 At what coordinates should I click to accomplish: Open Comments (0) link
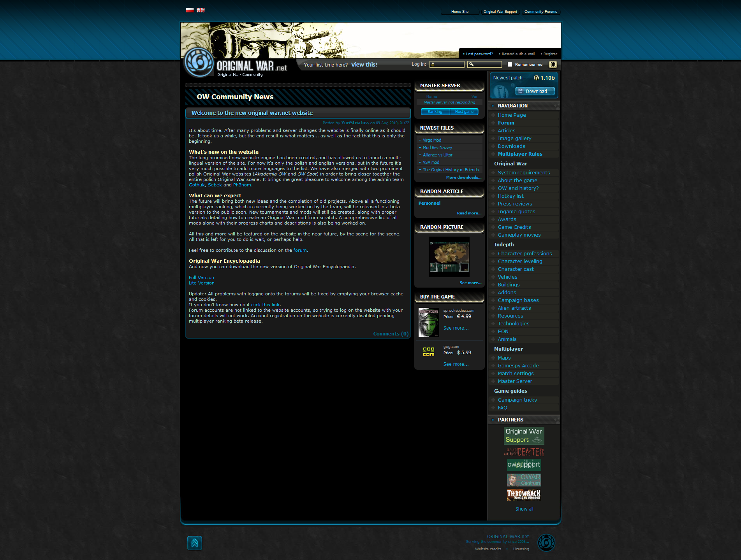coord(391,334)
